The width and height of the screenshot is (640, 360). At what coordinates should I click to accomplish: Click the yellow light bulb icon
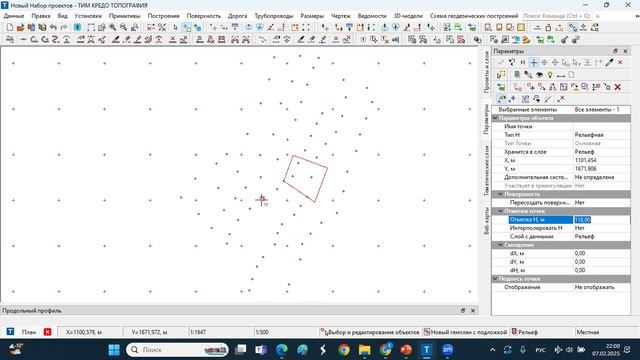550,75
